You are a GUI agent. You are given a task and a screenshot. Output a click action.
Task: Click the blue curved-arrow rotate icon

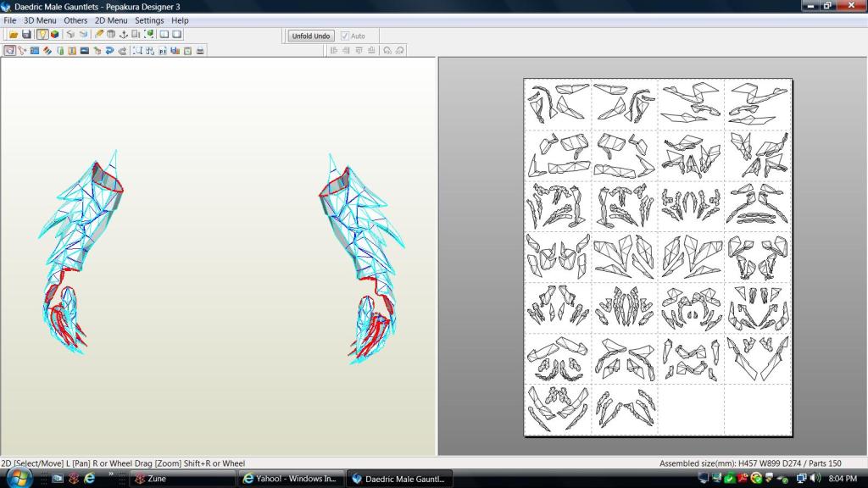click(109, 50)
